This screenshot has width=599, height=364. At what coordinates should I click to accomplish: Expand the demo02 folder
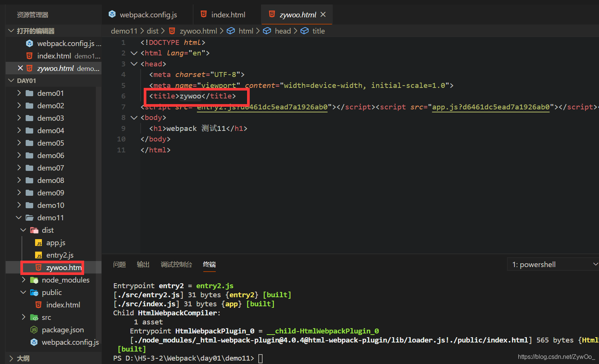click(19, 105)
